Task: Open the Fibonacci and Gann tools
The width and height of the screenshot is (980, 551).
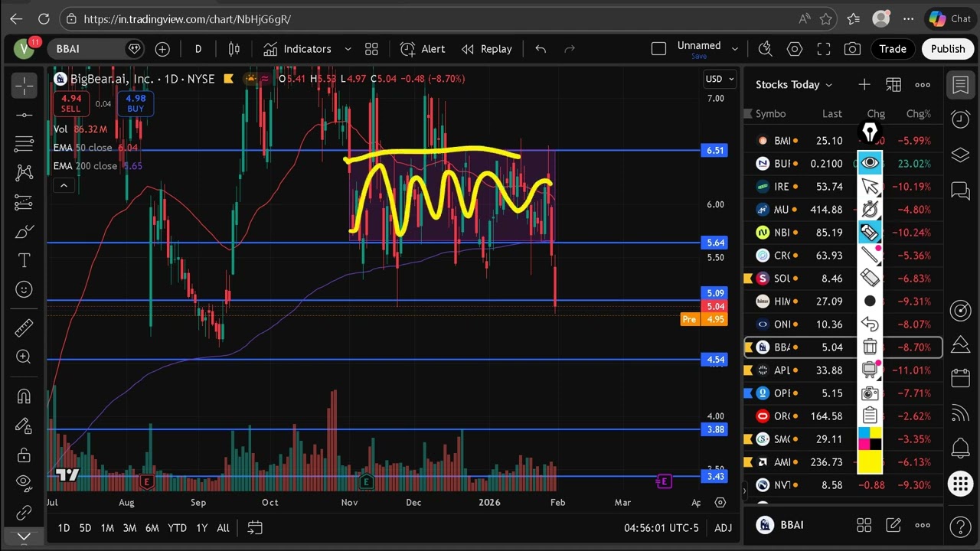Action: (24, 144)
